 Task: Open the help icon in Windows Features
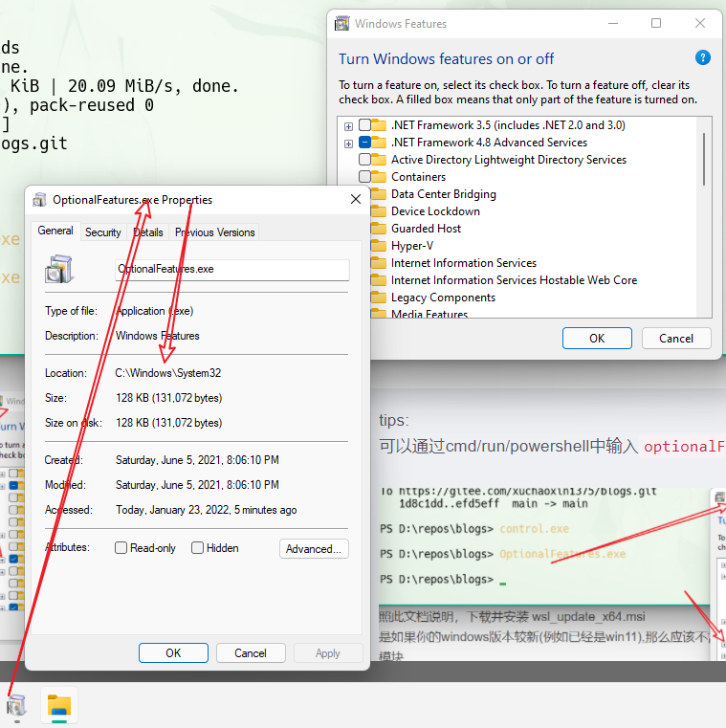[702, 58]
